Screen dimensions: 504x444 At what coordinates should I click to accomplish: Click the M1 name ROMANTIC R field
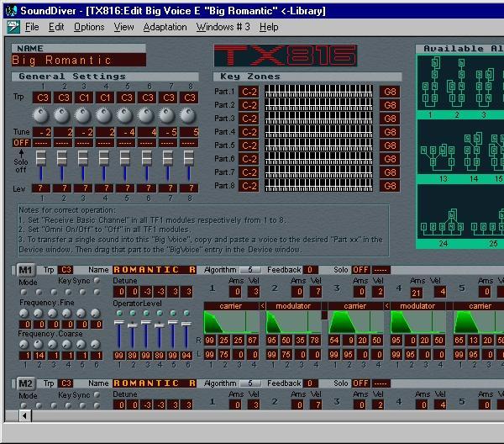coord(155,270)
